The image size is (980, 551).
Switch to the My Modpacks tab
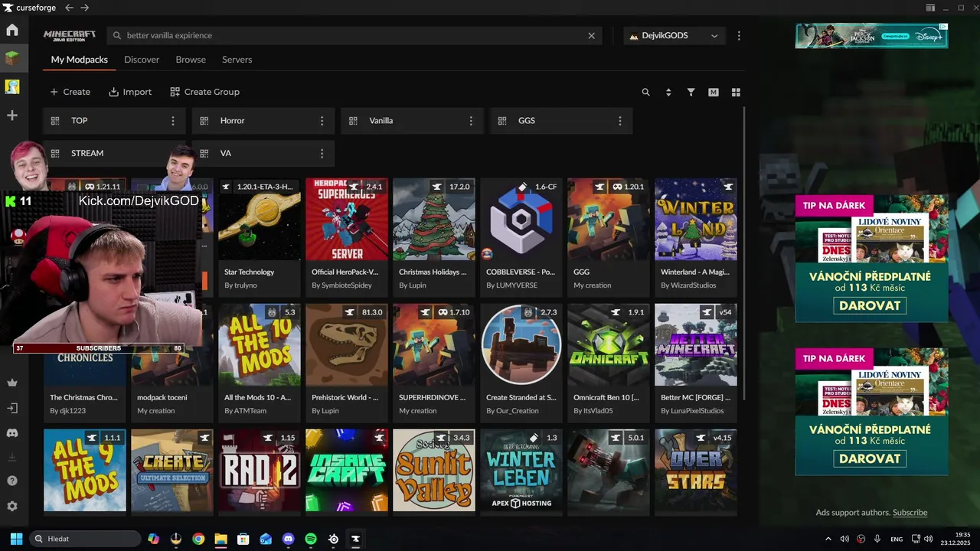click(80, 60)
